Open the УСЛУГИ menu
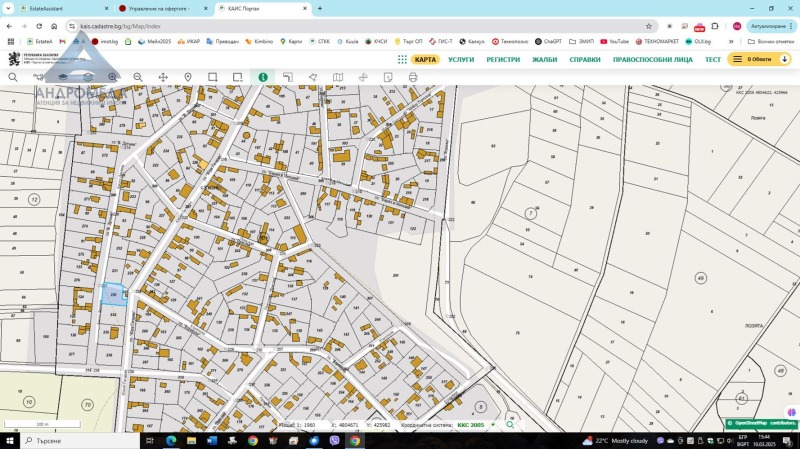This screenshot has height=449, width=800. [x=461, y=59]
